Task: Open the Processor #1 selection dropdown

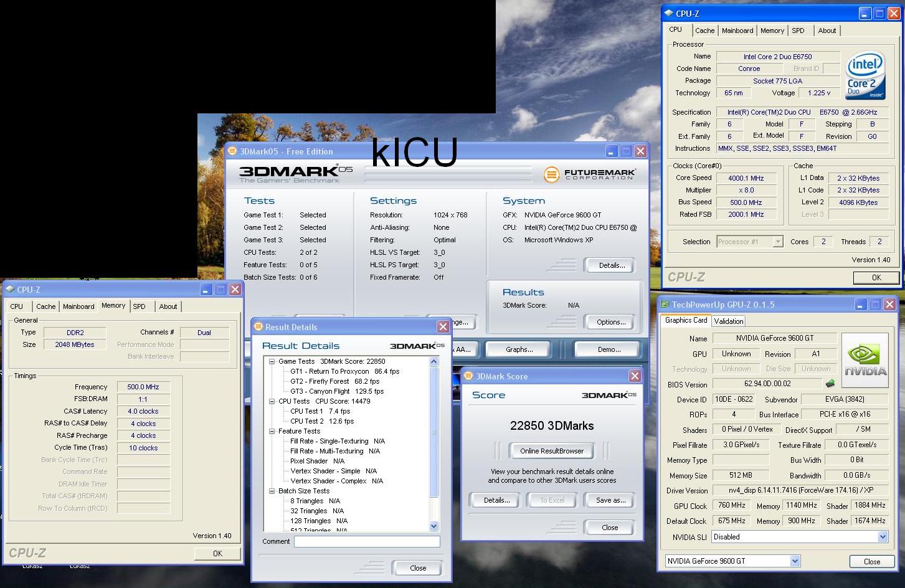Action: tap(777, 241)
